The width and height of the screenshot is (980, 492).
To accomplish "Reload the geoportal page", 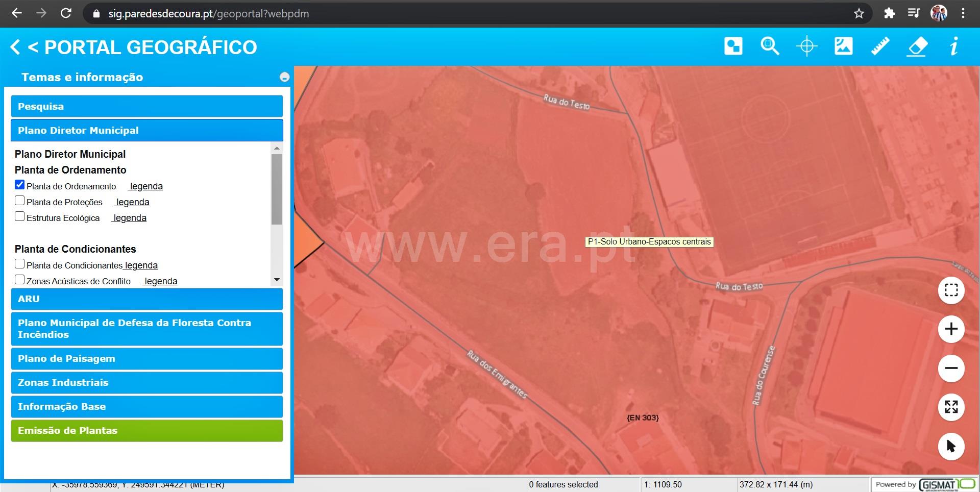I will coord(66,13).
